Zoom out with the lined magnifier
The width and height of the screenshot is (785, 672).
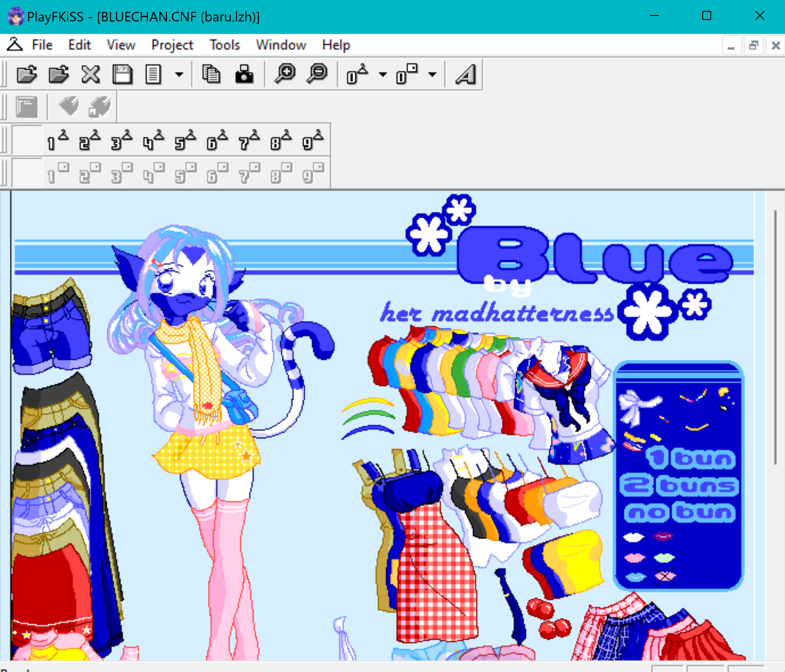(x=317, y=74)
